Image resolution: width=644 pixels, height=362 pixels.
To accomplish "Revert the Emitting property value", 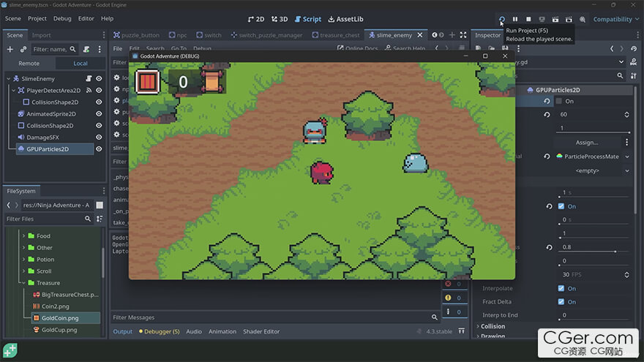I will coord(547,101).
